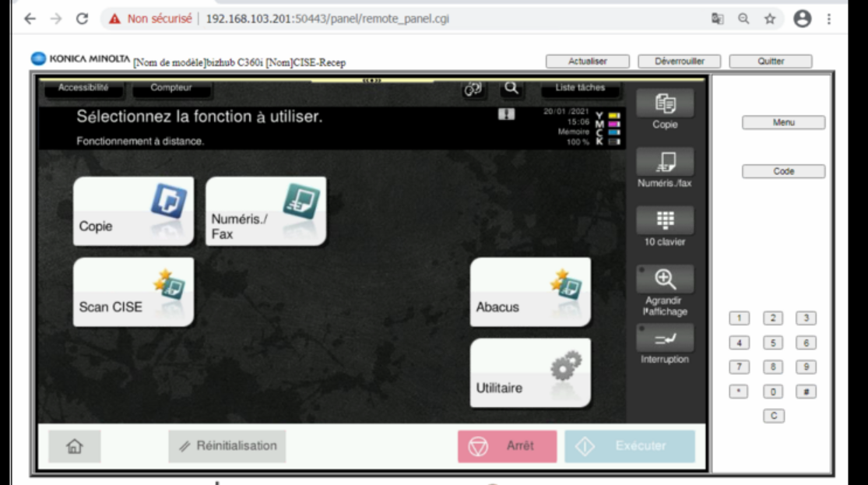
Task: Click the panel search magnifier icon
Action: click(511, 89)
